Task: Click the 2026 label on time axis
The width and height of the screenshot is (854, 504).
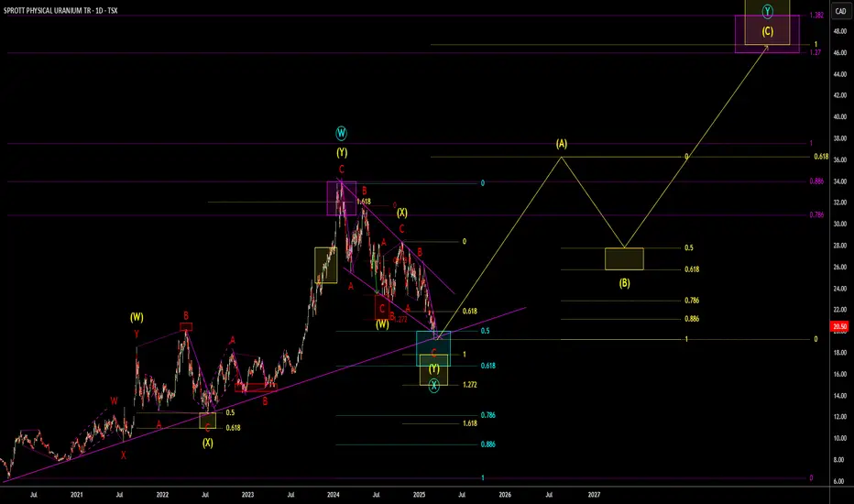Action: tap(505, 495)
